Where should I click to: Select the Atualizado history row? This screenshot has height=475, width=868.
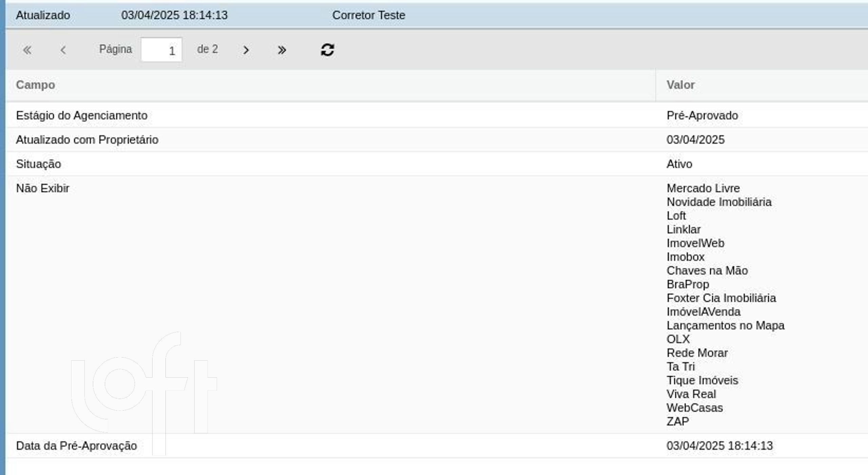437,15
